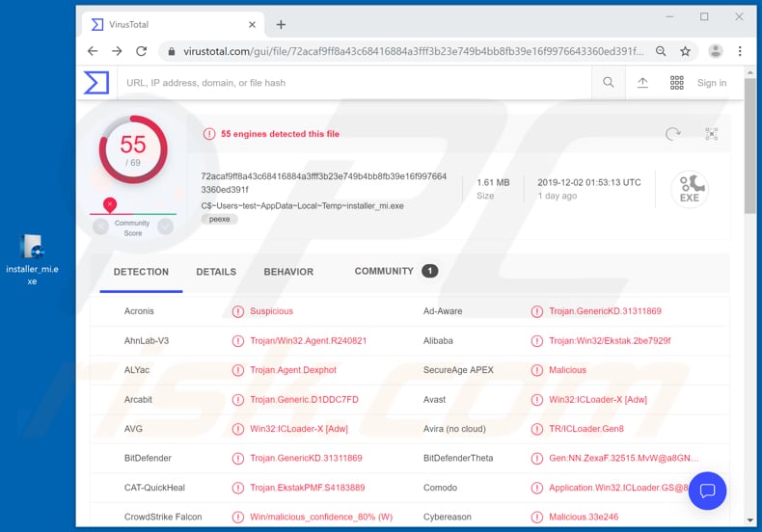Click the zoom magnifier icon in address bar
The height and width of the screenshot is (532, 762).
661,51
